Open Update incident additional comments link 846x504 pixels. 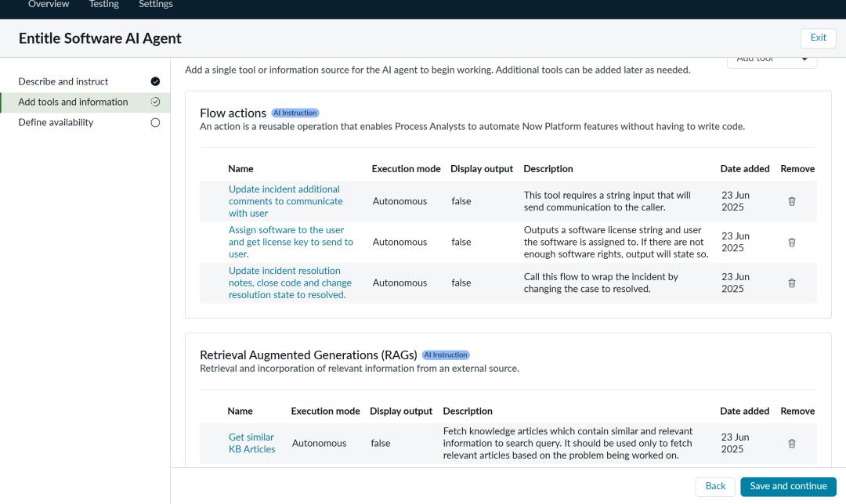[x=285, y=201]
